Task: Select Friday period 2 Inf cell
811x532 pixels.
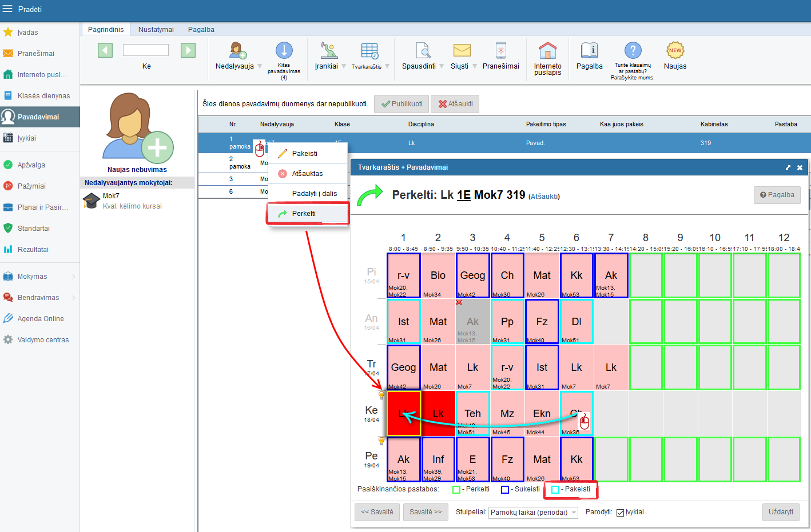Action: tap(438, 459)
